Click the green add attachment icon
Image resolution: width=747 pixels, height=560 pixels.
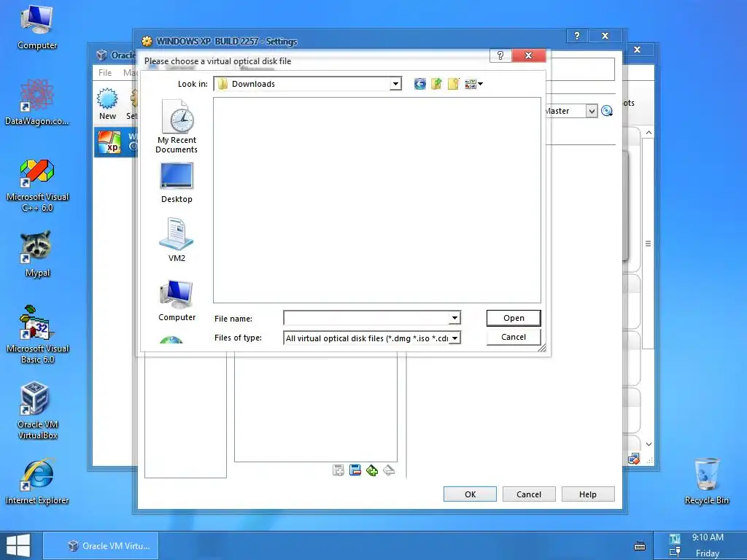point(372,470)
